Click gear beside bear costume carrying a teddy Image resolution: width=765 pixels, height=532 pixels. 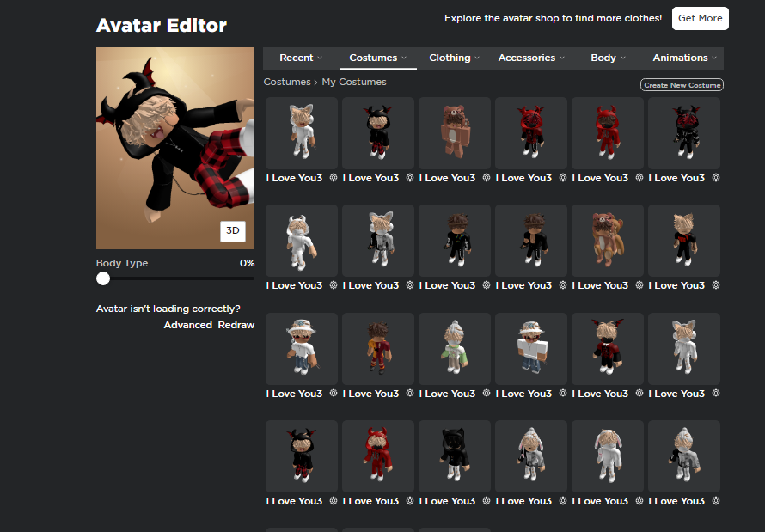[x=640, y=285]
